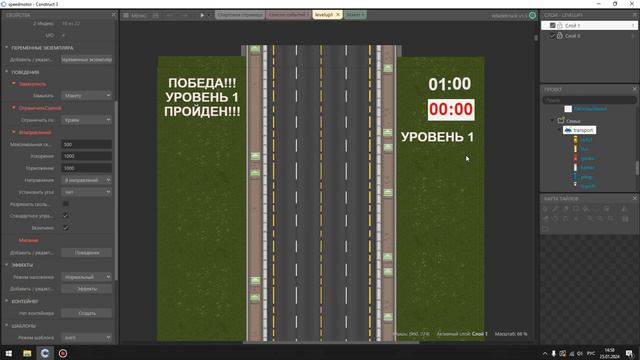Click the lock icon of Слой 1
Viewport: 640px width, 360px height.
pyautogui.click(x=560, y=25)
